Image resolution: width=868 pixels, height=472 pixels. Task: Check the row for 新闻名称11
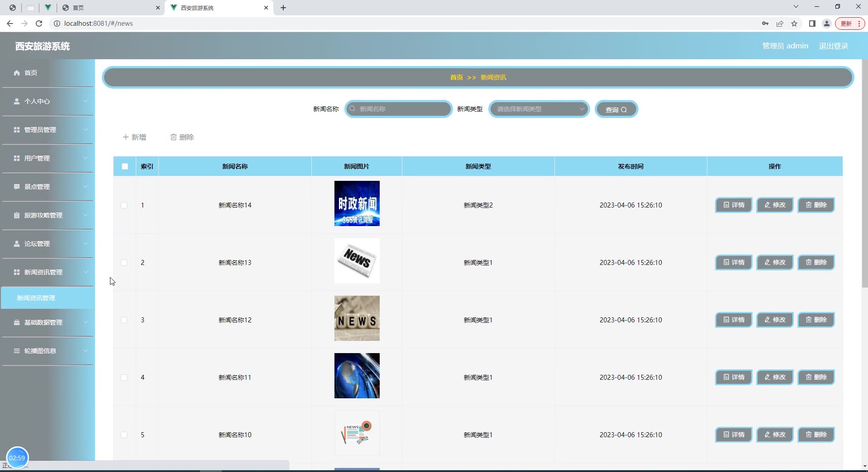124,378
